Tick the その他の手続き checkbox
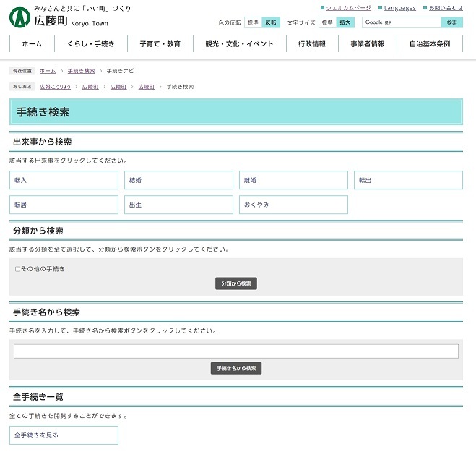The height and width of the screenshot is (462, 476). (17, 269)
